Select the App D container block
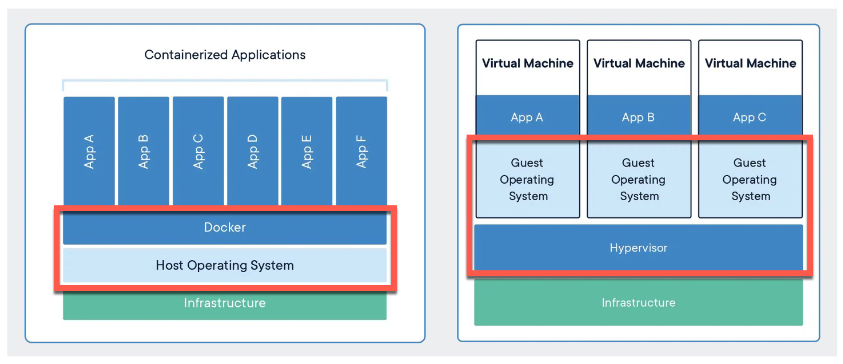 click(x=253, y=151)
